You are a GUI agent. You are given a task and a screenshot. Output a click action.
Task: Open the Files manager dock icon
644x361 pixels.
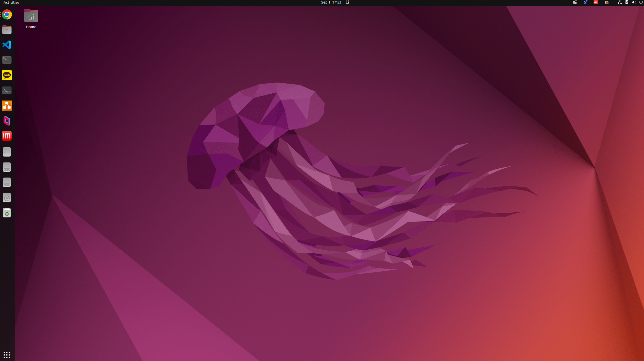click(x=7, y=30)
